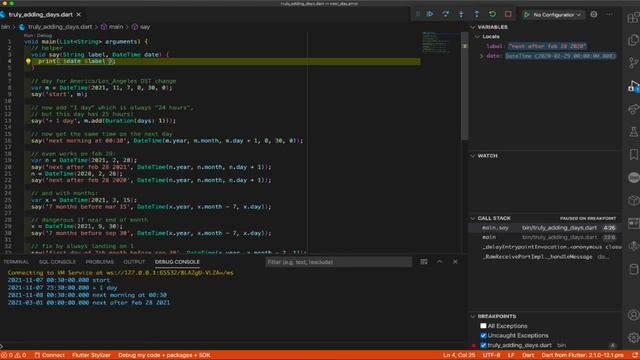Stop the debug session
The height and width of the screenshot is (360, 640).
[x=508, y=14]
